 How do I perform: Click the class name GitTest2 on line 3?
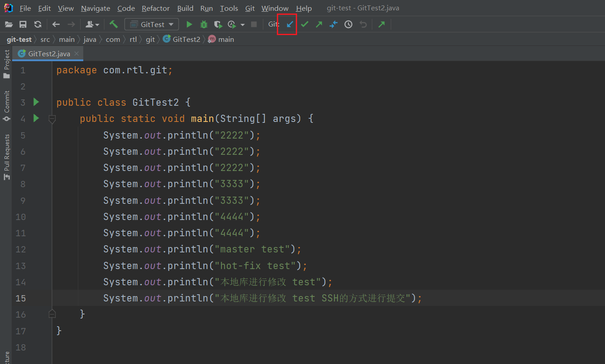(156, 103)
